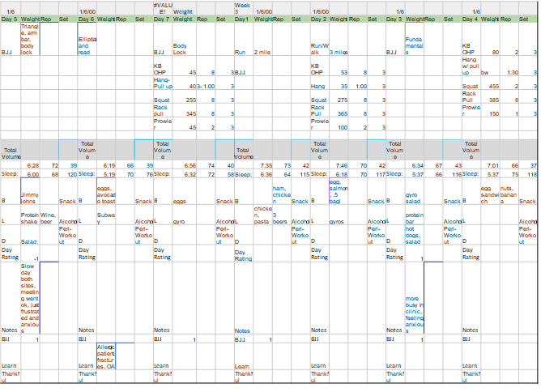Select the 'Week 3' header cell

243,8
